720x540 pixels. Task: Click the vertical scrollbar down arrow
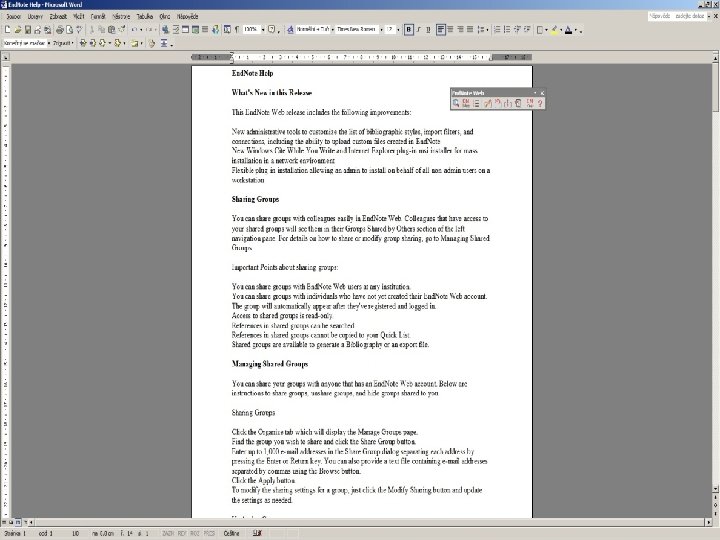tap(715, 489)
